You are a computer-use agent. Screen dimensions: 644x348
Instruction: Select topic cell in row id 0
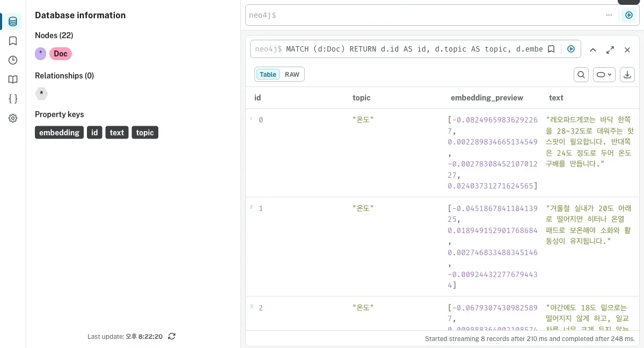[363, 120]
